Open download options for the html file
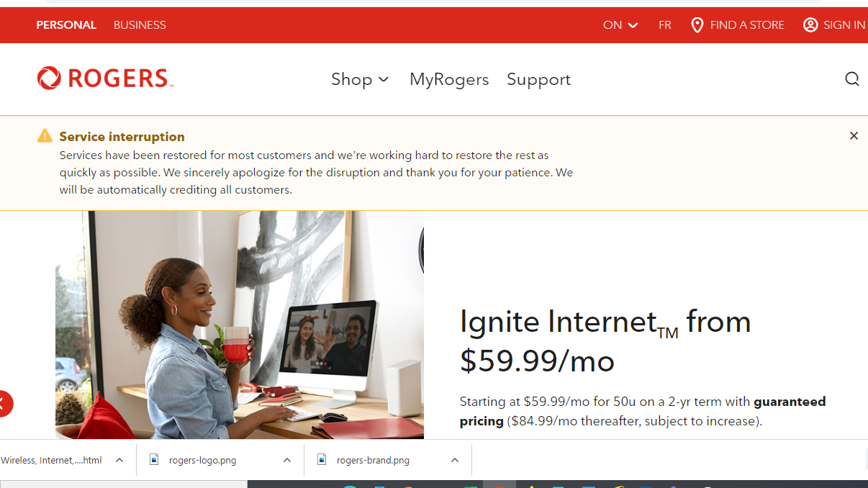 click(119, 460)
